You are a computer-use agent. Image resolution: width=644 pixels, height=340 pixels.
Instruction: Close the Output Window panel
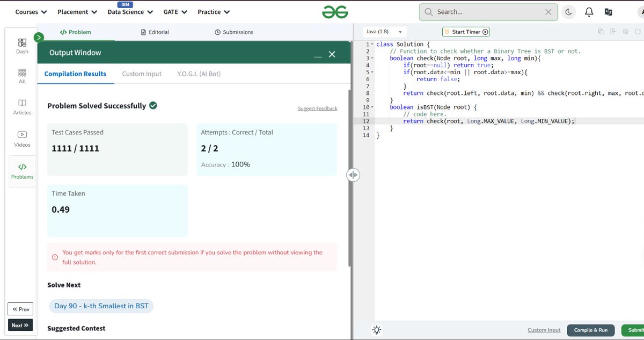tap(332, 54)
